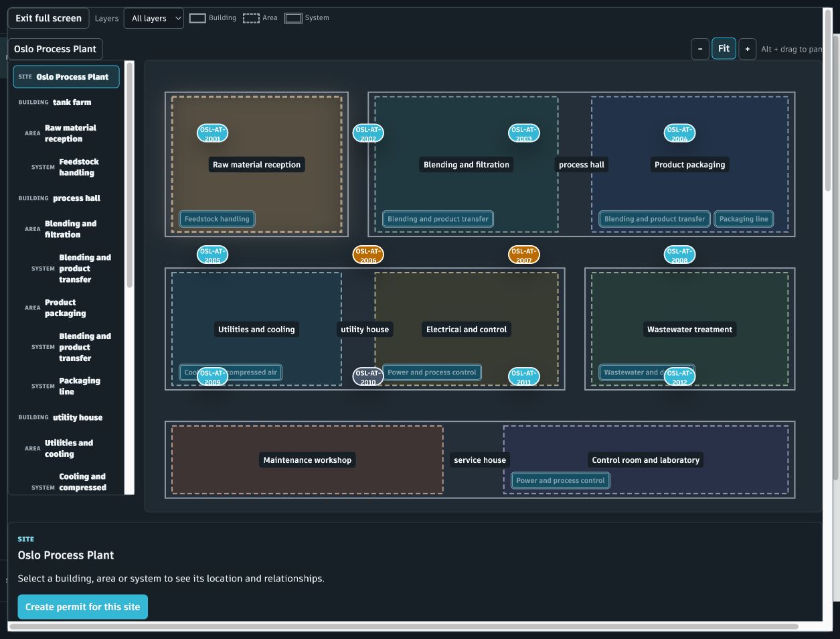Click Maintenance workshop map label
This screenshot has height=639, width=840.
click(307, 460)
